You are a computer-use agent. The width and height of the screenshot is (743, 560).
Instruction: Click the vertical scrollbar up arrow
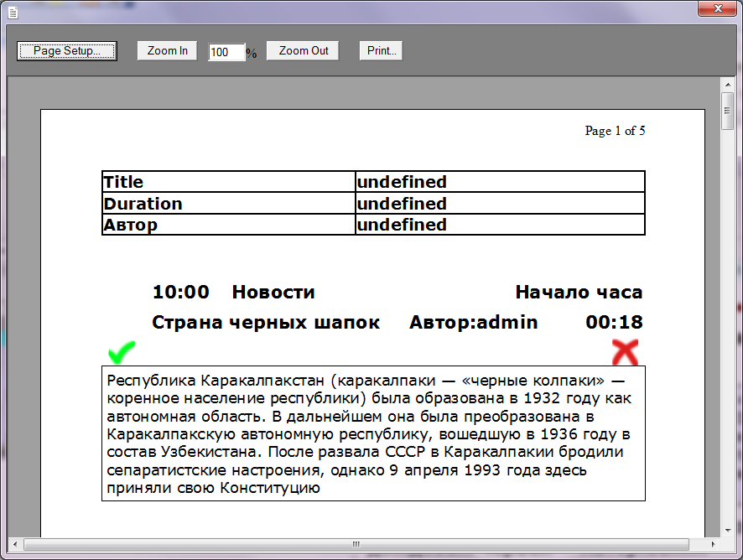click(728, 85)
